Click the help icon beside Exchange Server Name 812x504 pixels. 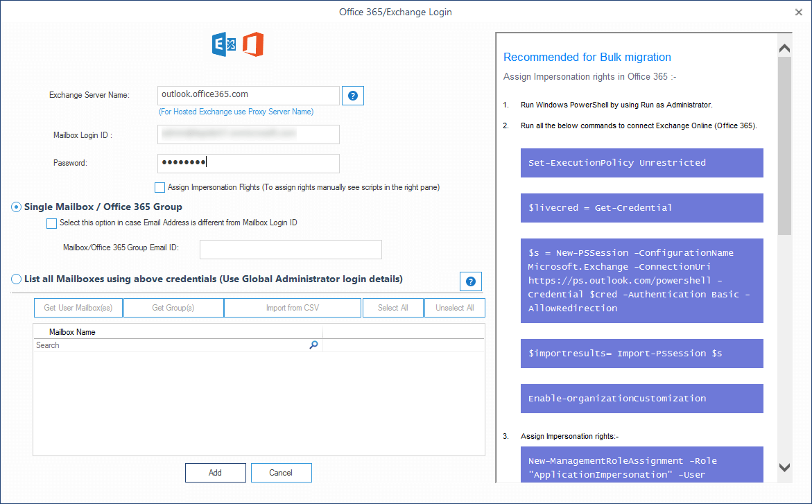[x=352, y=96]
